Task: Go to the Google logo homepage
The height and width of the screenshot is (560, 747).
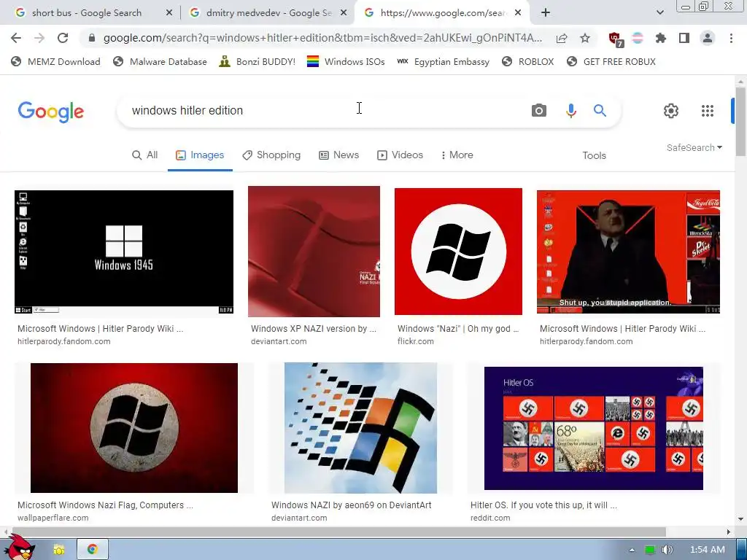Action: [50, 112]
